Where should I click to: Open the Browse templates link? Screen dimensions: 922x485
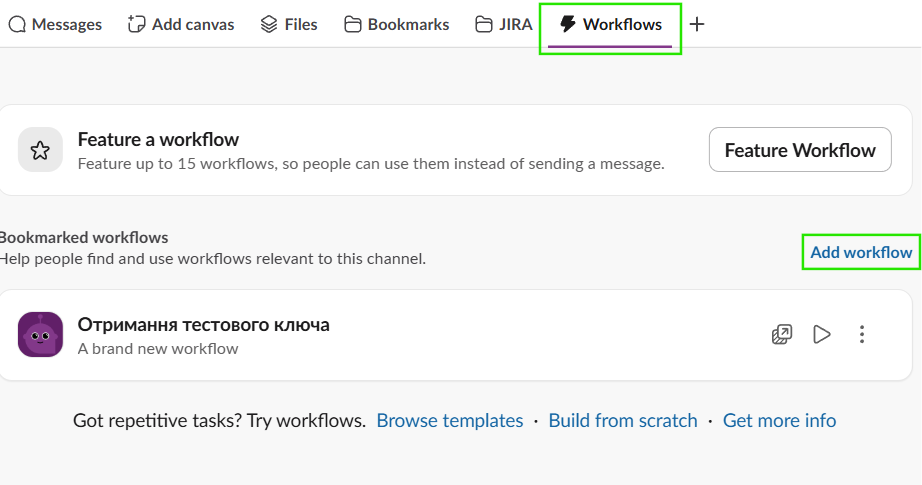click(x=449, y=421)
